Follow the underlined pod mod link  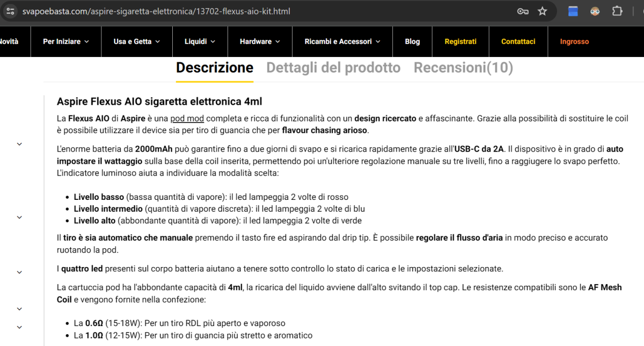(187, 118)
